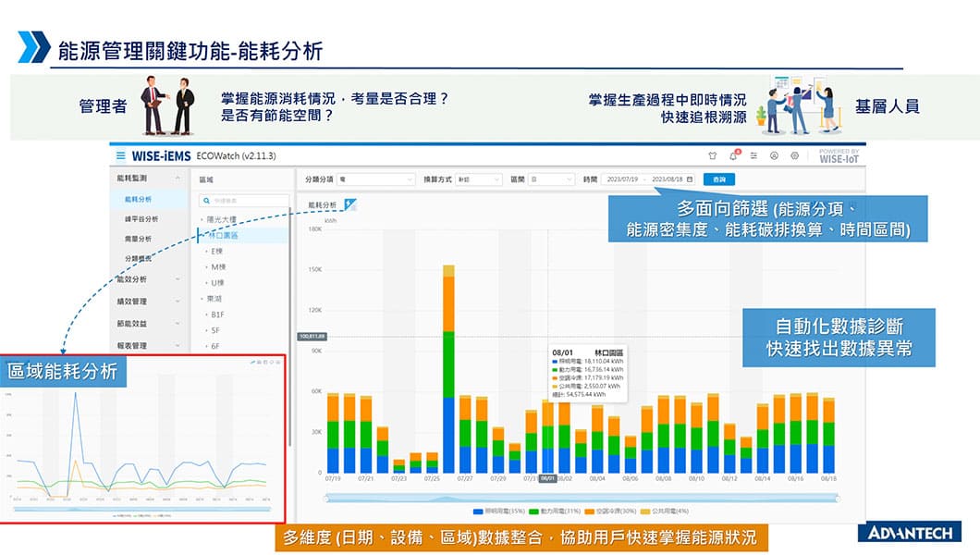Open the 分類分項 dropdown
The height and width of the screenshot is (555, 980).
click(375, 179)
